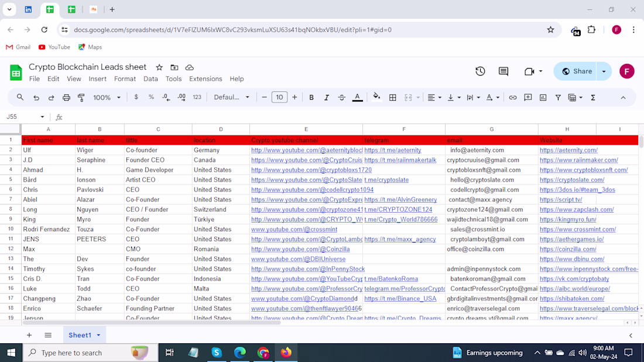Viewport: 644px width, 362px height.
Task: Open the Sheet1 tab options arrow
Action: [x=98, y=335]
